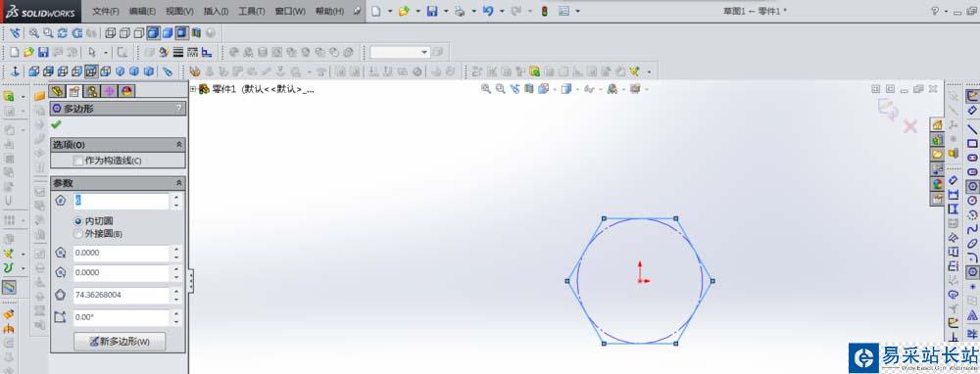Click the Section View icon

(x=196, y=33)
